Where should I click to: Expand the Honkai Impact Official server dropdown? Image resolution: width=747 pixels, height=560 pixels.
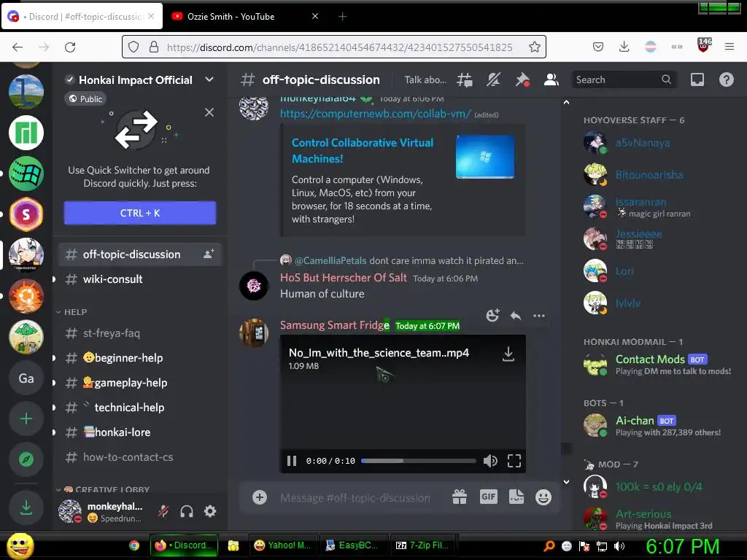point(209,79)
